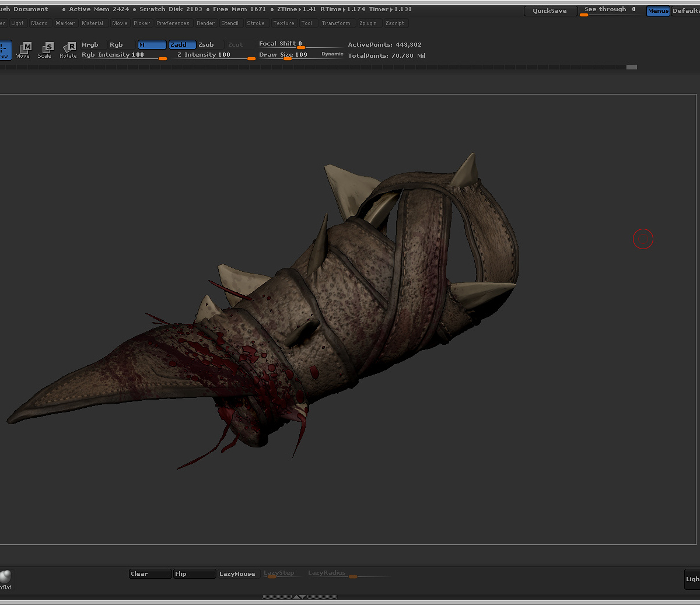Click the ActivePoints: 443,302 readout
Viewport: 700px width, 605px height.
[385, 45]
